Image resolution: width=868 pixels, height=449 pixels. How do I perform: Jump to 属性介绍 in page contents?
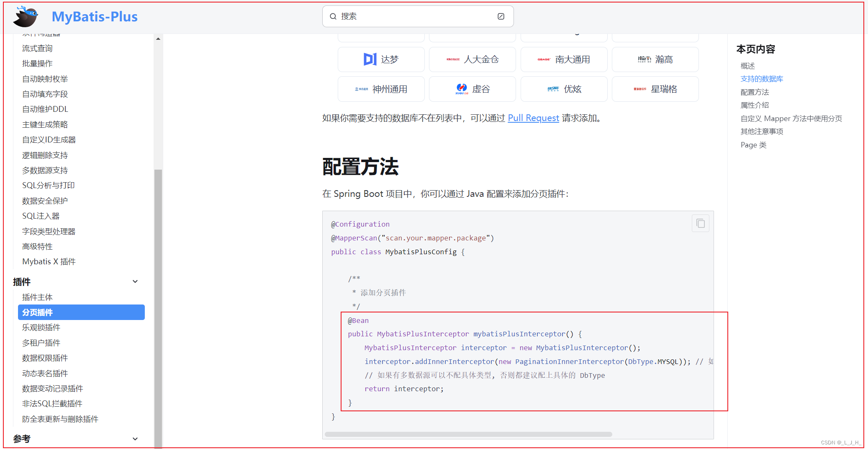(x=755, y=105)
